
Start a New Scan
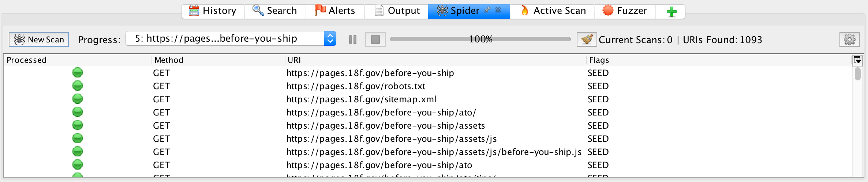coord(39,39)
